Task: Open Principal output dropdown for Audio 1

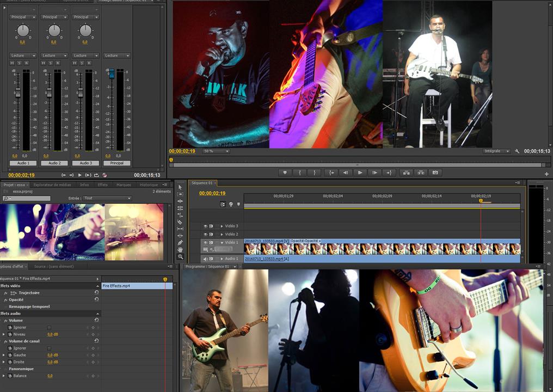Action: pos(23,17)
